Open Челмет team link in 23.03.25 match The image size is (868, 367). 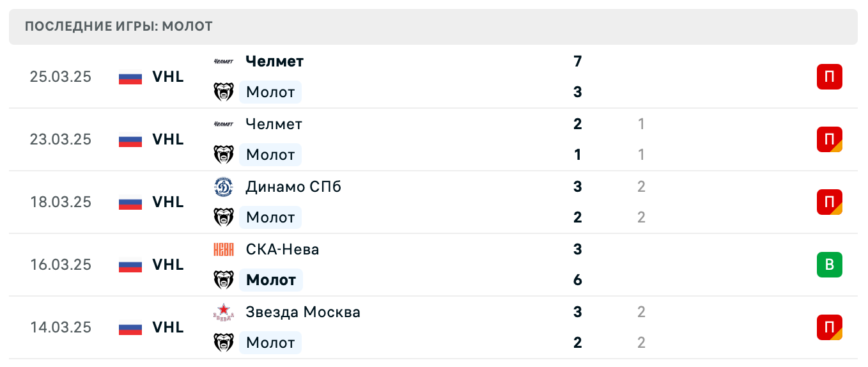pos(274,124)
